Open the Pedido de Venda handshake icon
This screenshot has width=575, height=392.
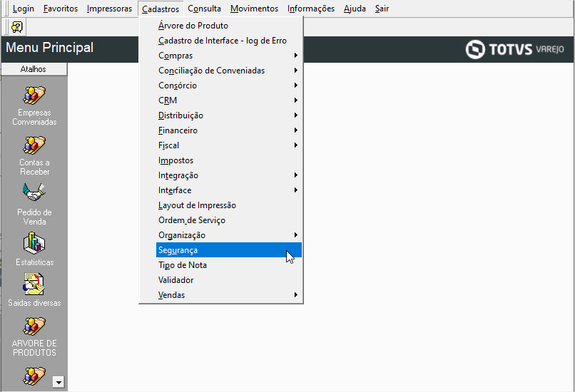pos(34,192)
